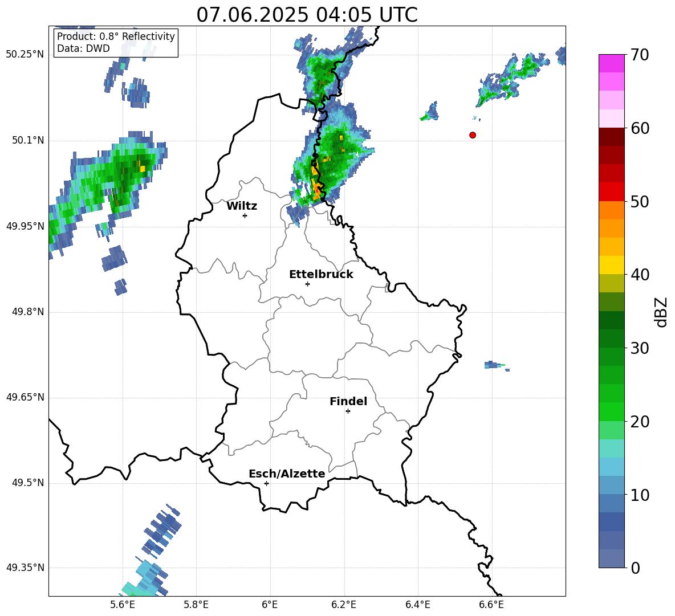Click the Wiltz city label
Screen dimensions: 675x616
click(242, 206)
